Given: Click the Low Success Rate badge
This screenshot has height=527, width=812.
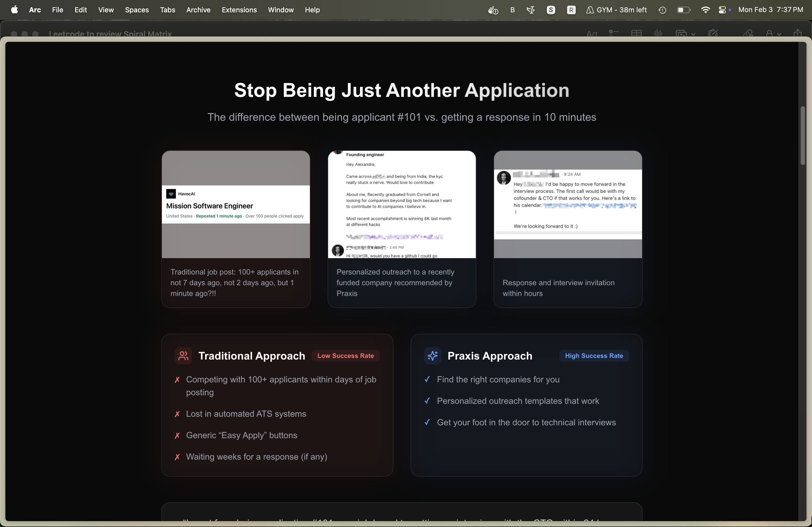Looking at the screenshot, I should pos(345,356).
